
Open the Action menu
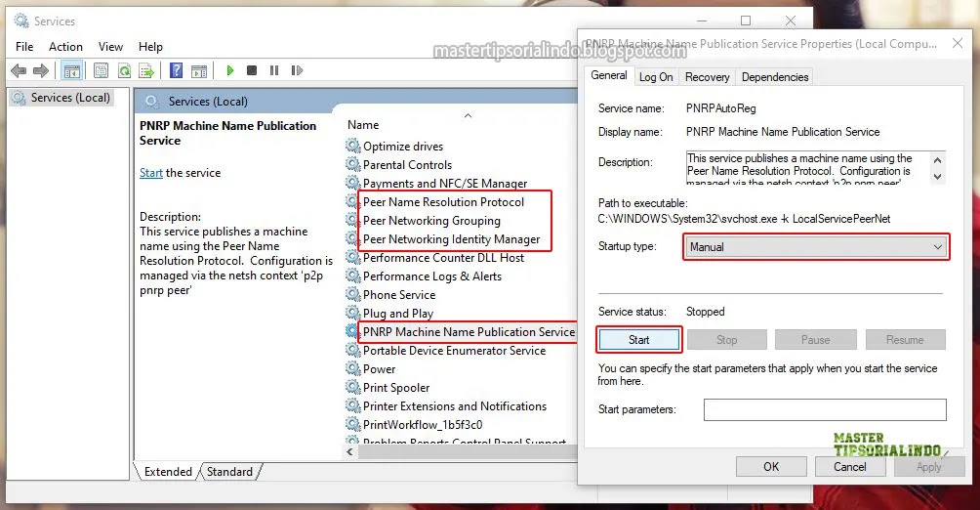click(65, 47)
